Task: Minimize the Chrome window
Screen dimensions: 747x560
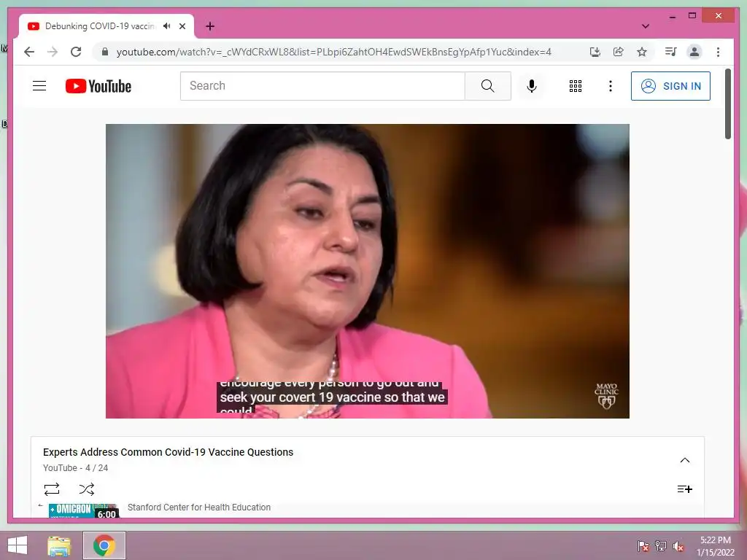Action: coord(672,16)
